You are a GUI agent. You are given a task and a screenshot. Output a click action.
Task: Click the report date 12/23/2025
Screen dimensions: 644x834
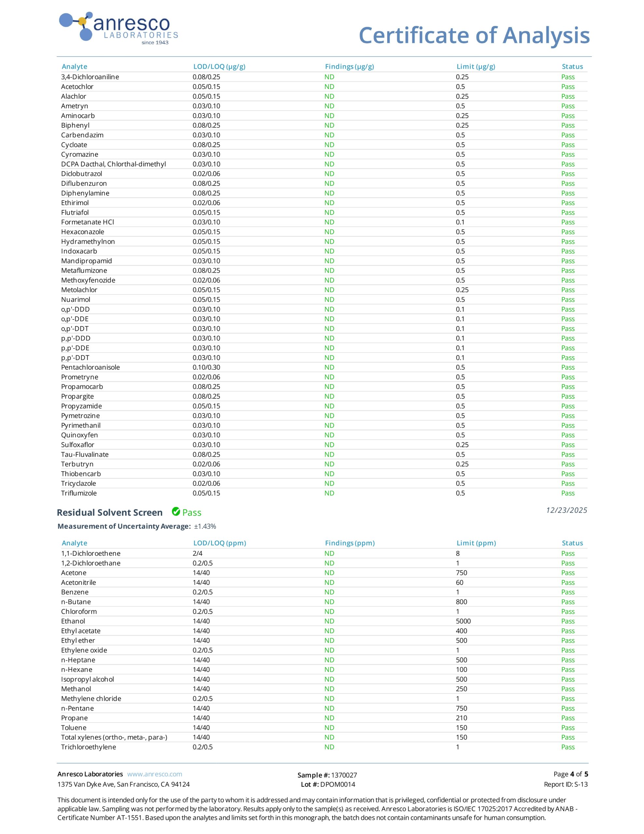[567, 510]
